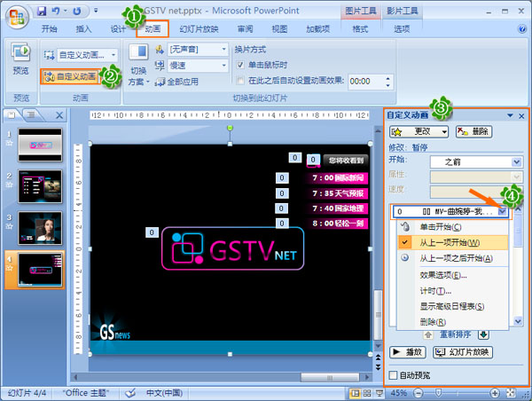Switch to the 审阅 ribbon tab
532x401 pixels.
(x=245, y=29)
